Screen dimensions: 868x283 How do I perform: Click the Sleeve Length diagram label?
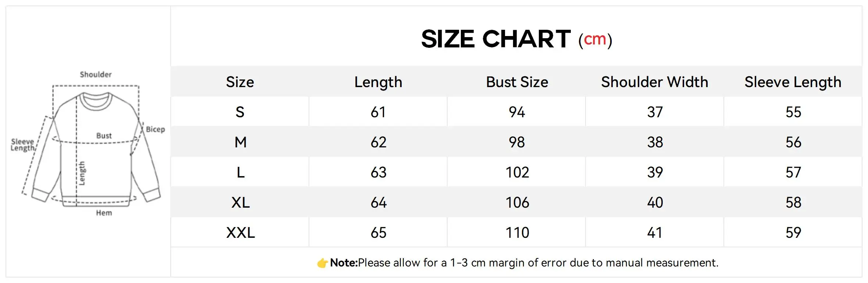point(22,145)
